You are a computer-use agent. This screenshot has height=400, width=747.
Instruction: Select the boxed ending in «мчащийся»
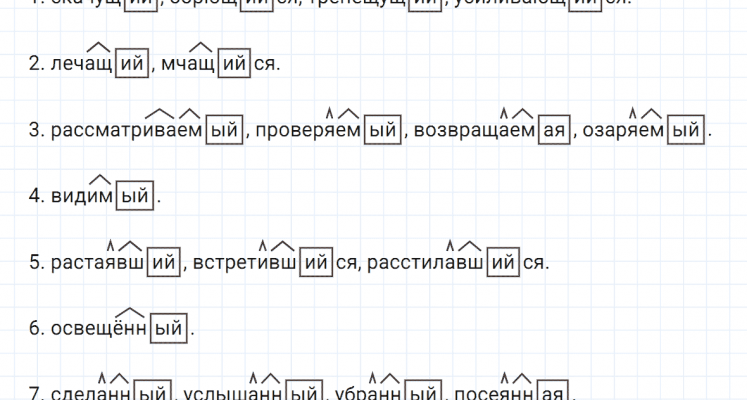pos(233,66)
